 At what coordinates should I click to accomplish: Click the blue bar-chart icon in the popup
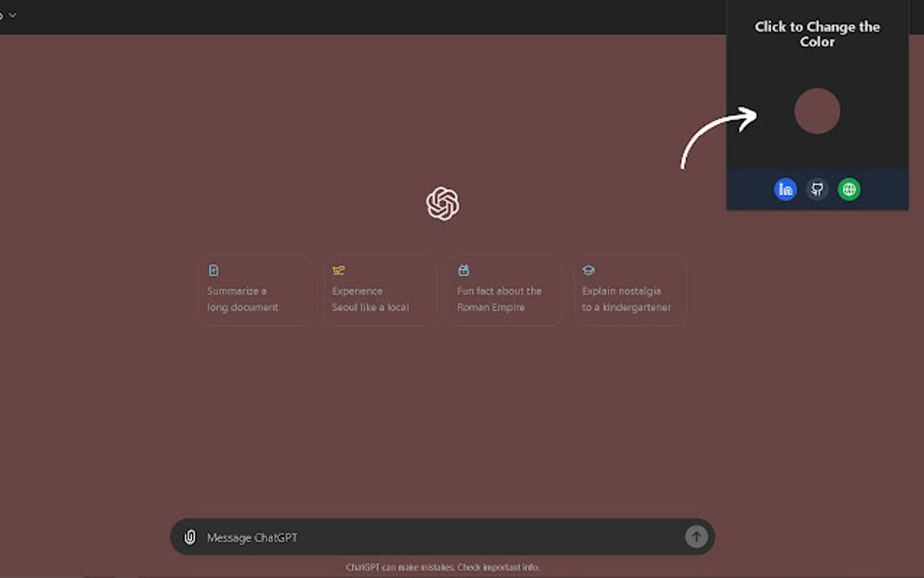click(785, 188)
